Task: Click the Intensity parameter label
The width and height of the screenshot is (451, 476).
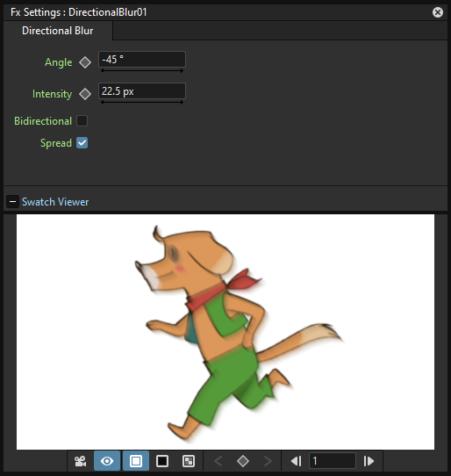Action: [52, 94]
